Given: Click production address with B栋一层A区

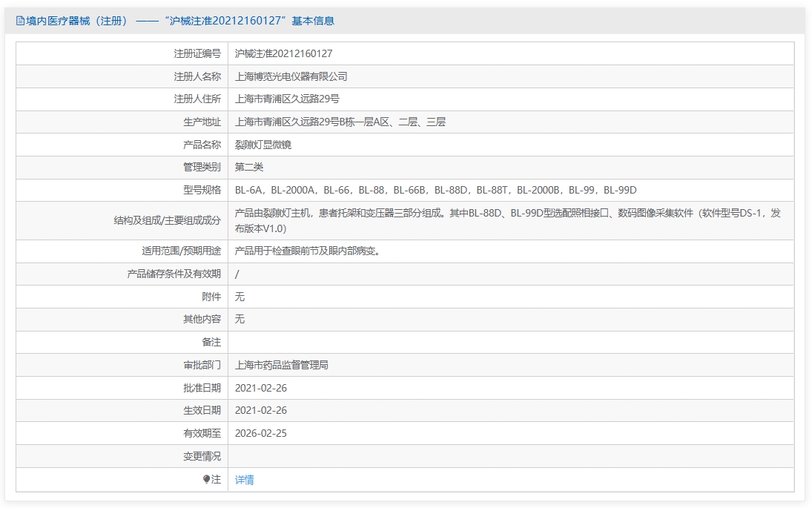Looking at the screenshot, I should (x=340, y=122).
